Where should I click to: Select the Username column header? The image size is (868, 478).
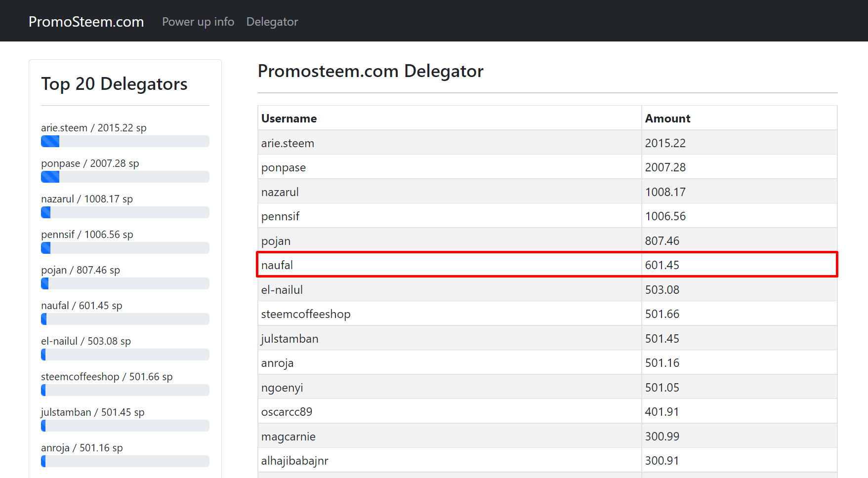pyautogui.click(x=450, y=118)
